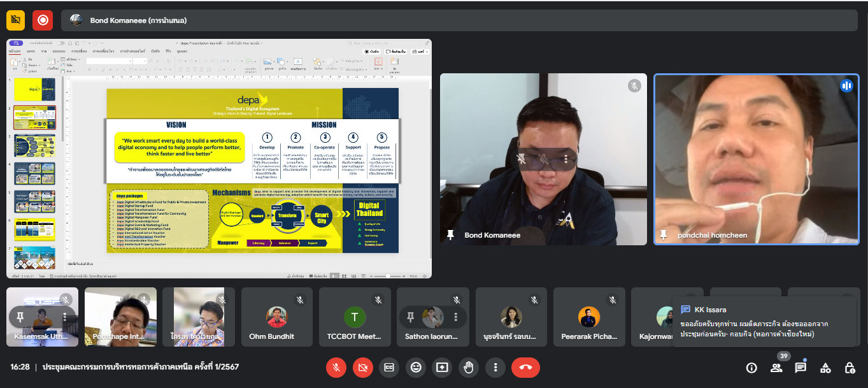
Task: Leave the call with the red hang-up button
Action: 525,368
